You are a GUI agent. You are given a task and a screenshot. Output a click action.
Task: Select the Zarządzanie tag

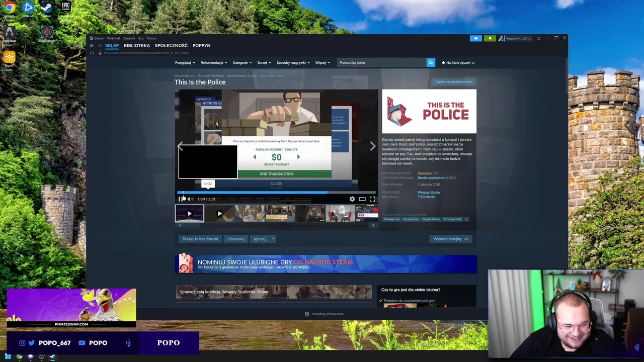coord(411,219)
